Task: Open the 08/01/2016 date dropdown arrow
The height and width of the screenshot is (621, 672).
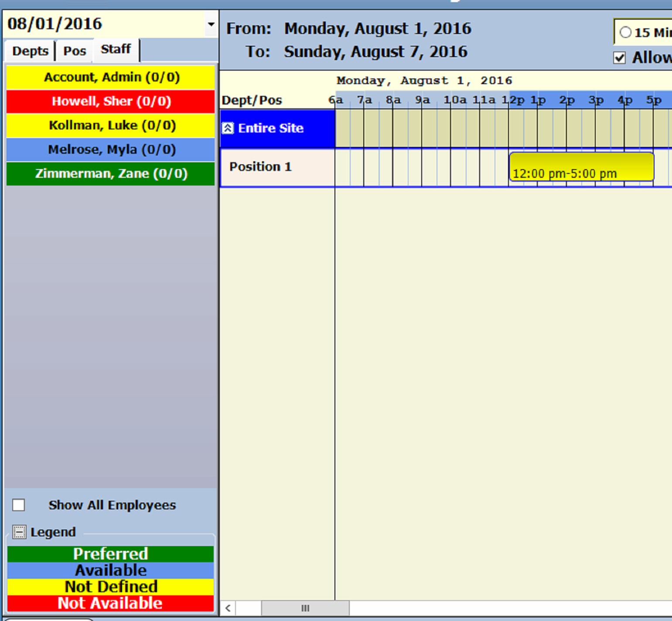Action: [x=211, y=24]
